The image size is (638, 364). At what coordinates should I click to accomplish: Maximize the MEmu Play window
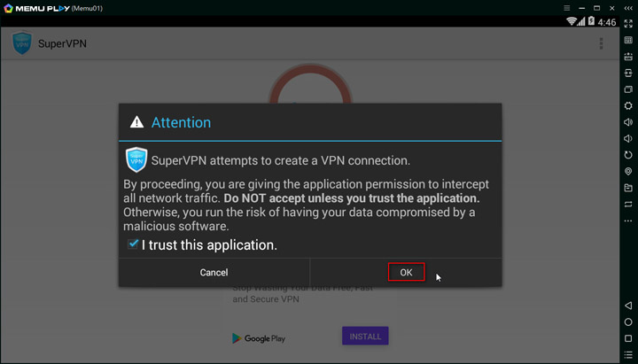click(x=597, y=8)
